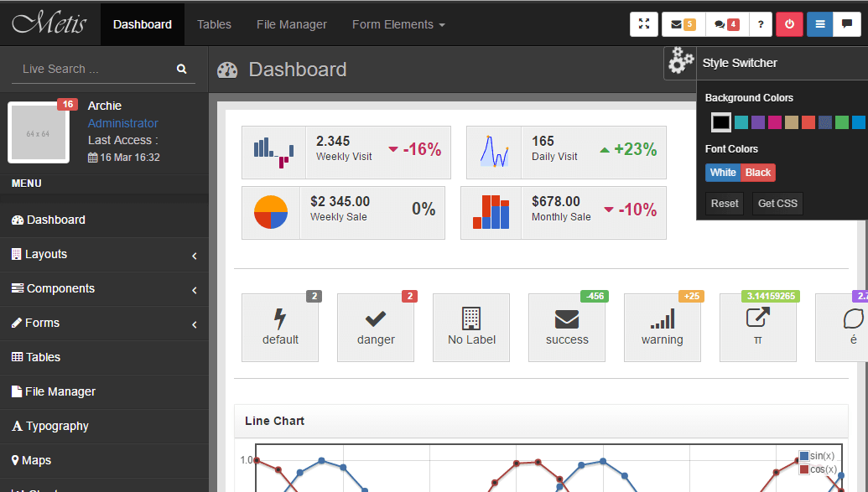Click the question mark help icon
The height and width of the screenshot is (492, 868).
pos(760,24)
